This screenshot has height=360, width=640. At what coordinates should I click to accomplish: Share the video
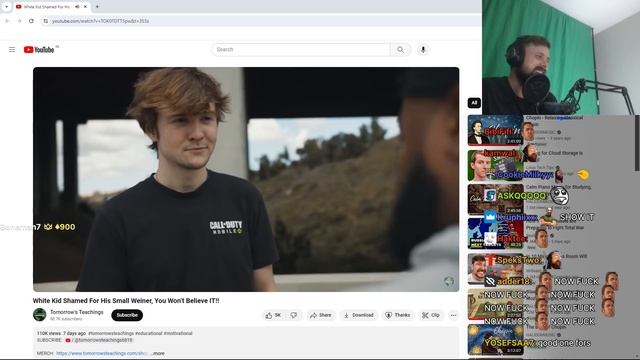click(321, 315)
